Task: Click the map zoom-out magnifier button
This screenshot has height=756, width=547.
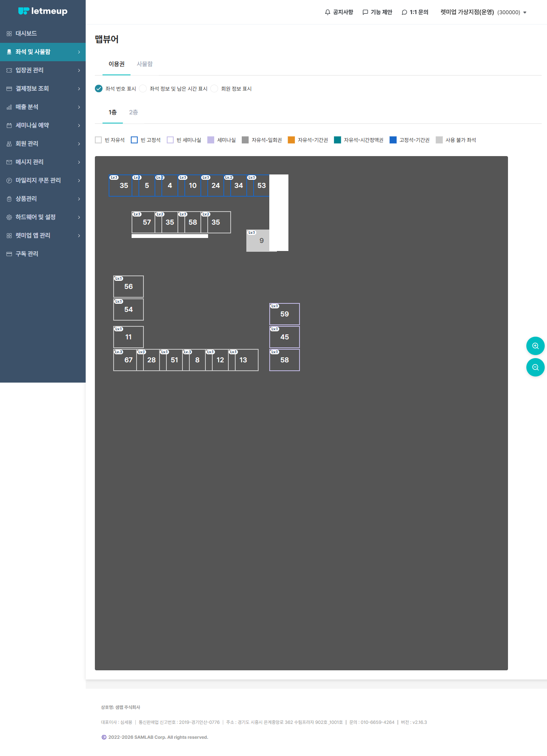Action: pyautogui.click(x=536, y=367)
